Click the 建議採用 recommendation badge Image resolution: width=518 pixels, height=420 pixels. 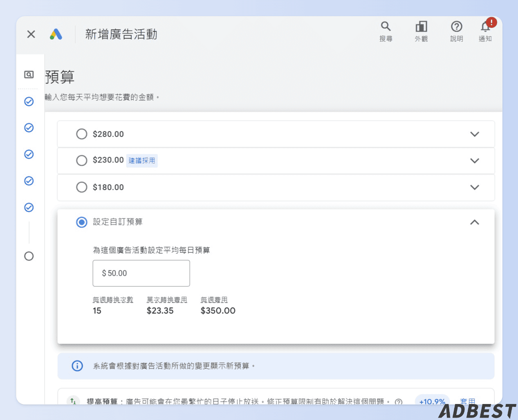tap(142, 161)
